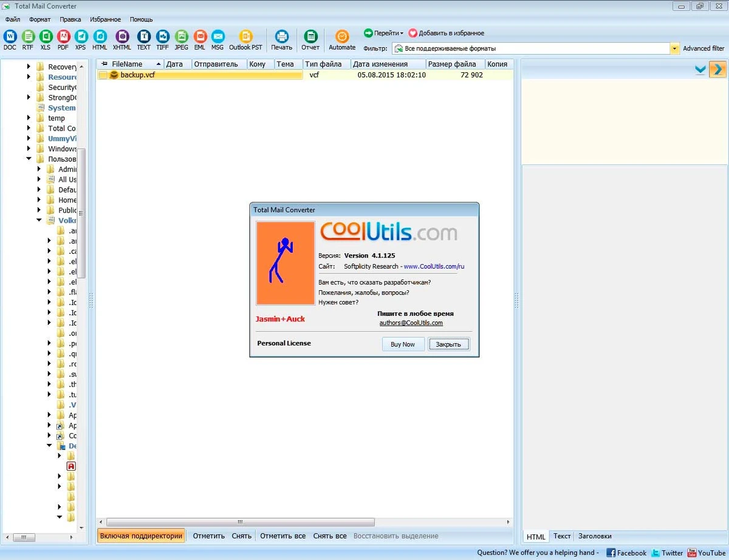Open the Помощь menu
Image resolution: width=729 pixels, height=560 pixels.
click(x=141, y=19)
